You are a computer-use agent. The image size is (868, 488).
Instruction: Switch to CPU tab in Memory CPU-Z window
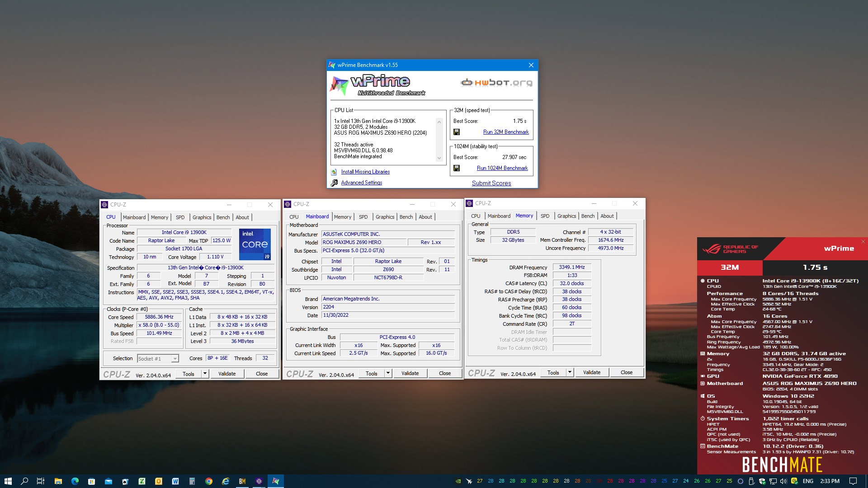tap(476, 216)
